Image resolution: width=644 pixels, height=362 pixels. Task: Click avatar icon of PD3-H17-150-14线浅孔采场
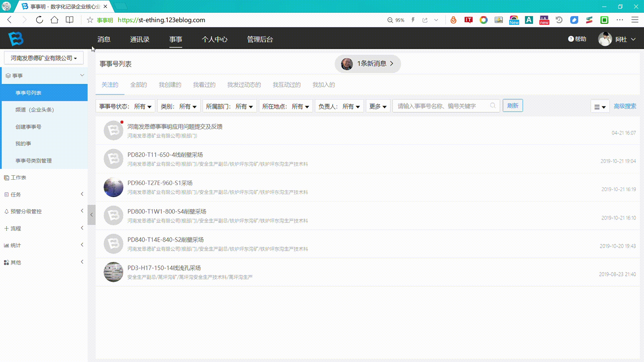(x=113, y=272)
